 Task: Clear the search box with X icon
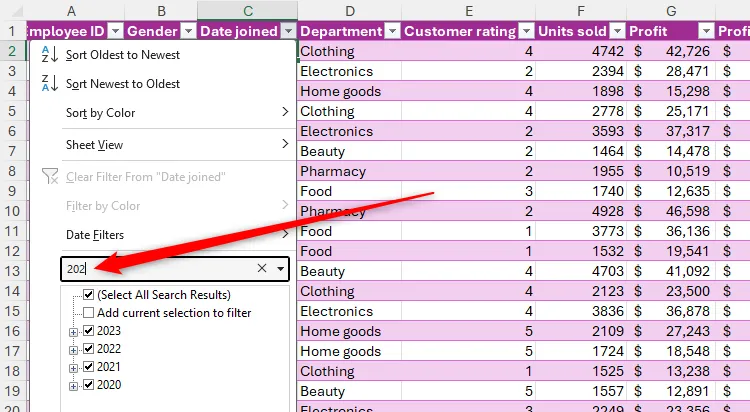262,268
